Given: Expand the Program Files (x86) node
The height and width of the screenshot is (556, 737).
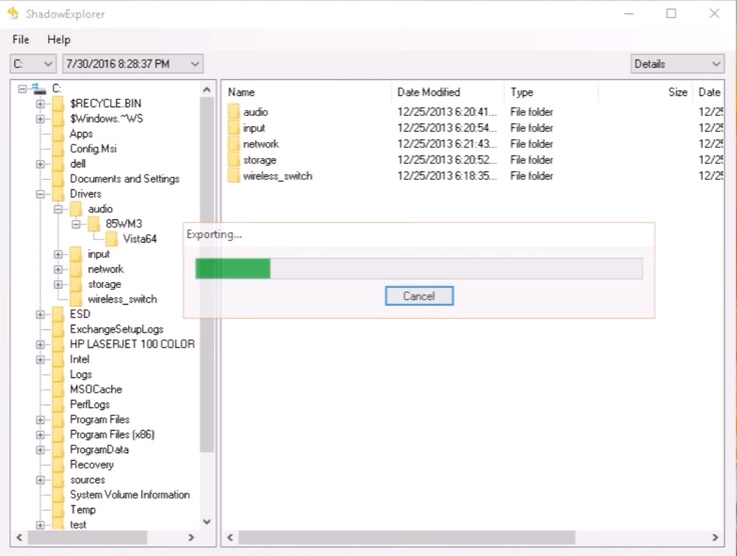Looking at the screenshot, I should click(x=40, y=435).
